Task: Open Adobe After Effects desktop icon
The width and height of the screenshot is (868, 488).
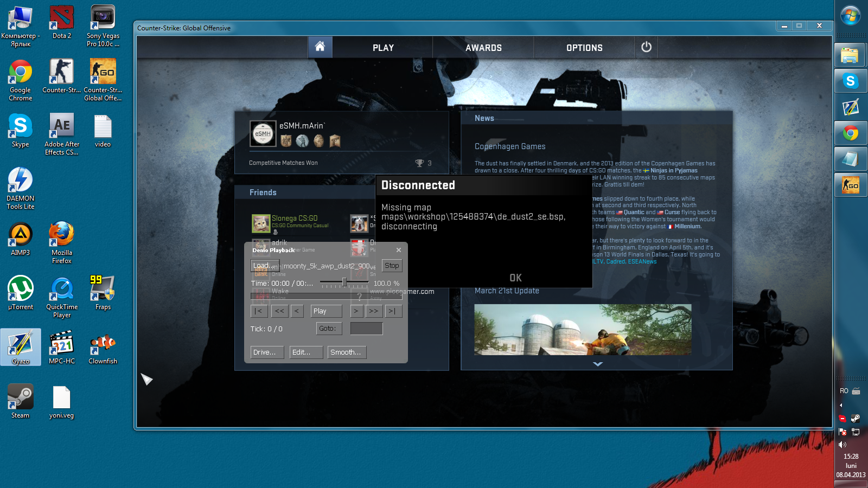Action: point(62,134)
